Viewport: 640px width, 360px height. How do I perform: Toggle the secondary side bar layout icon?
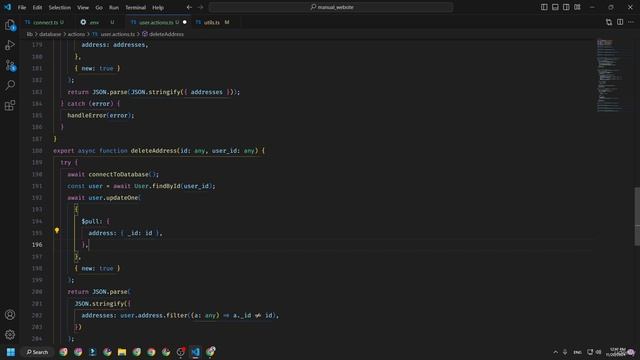566,7
